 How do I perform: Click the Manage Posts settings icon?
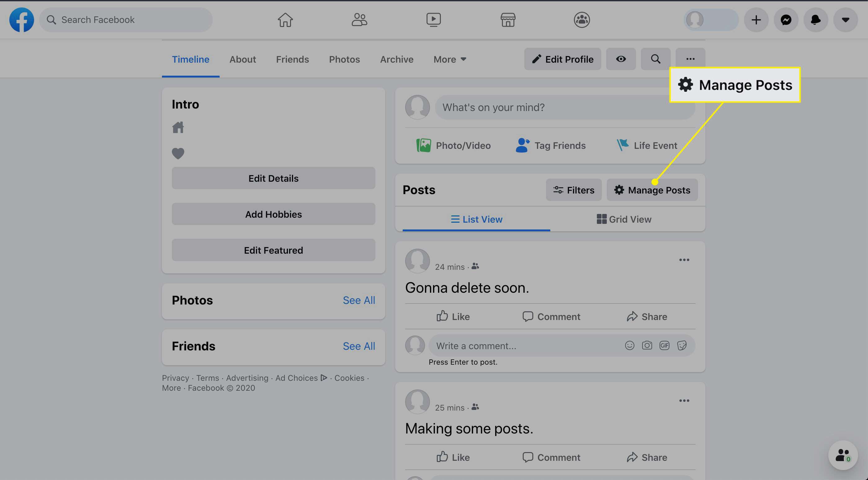619,189
